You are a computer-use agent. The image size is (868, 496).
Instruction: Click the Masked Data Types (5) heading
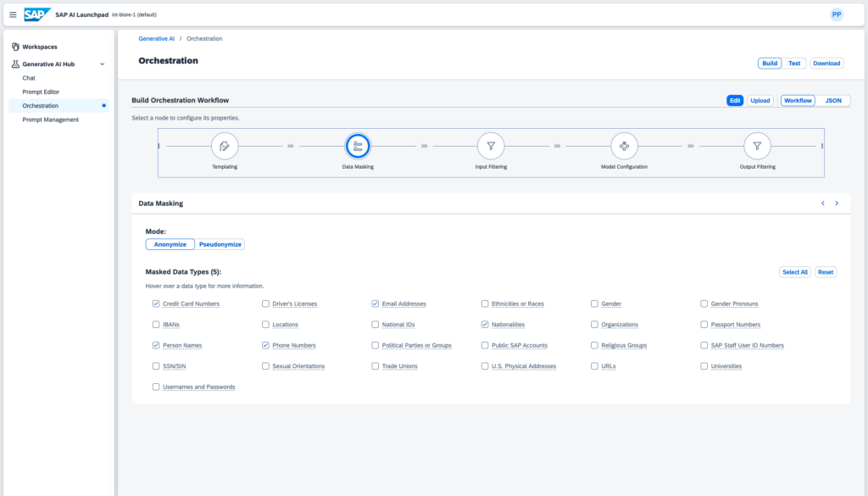[x=183, y=272]
